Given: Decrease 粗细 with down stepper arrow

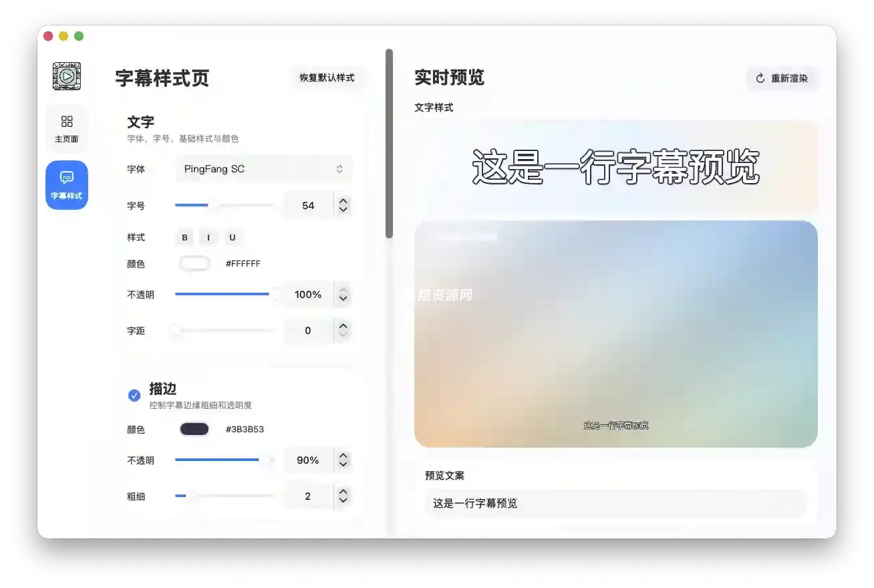Looking at the screenshot, I should click(343, 500).
